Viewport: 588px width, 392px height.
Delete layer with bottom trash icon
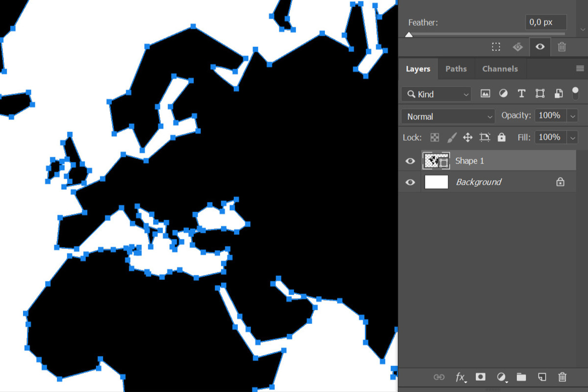click(563, 377)
